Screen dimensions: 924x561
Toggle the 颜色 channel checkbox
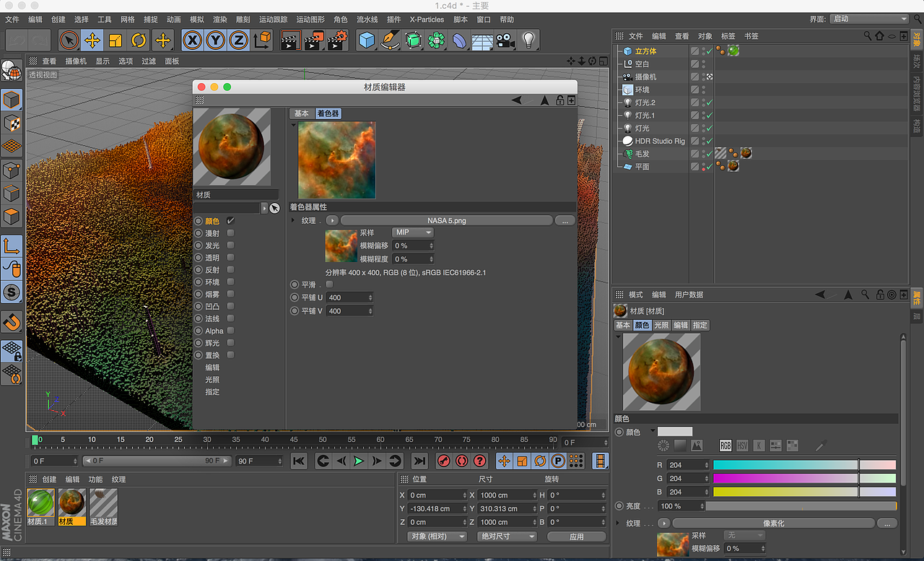click(231, 221)
